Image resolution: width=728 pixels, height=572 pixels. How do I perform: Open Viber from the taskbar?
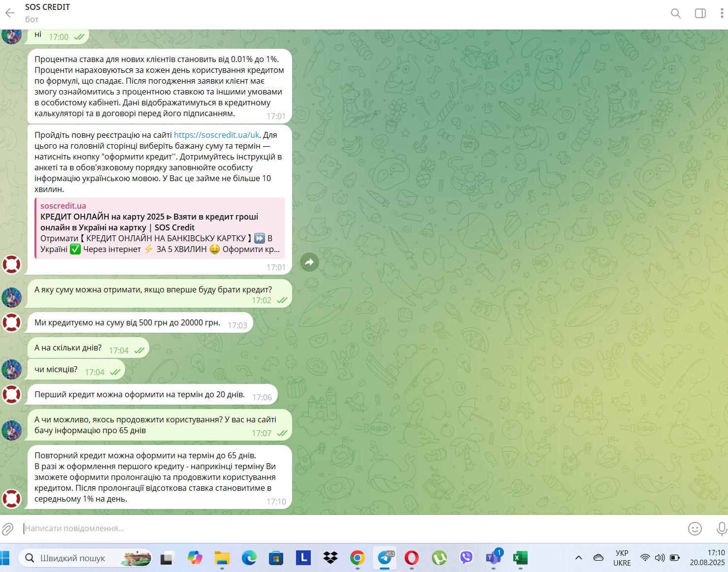tap(466, 558)
